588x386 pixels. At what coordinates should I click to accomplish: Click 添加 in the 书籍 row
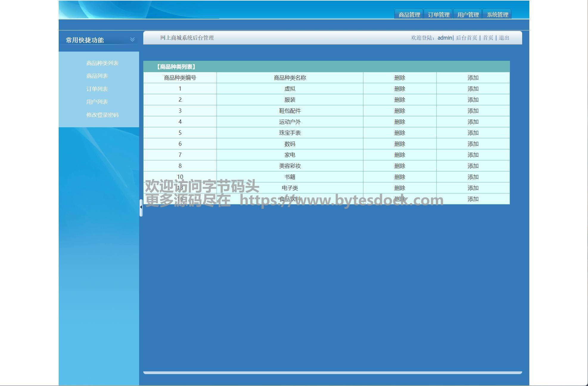pos(473,177)
